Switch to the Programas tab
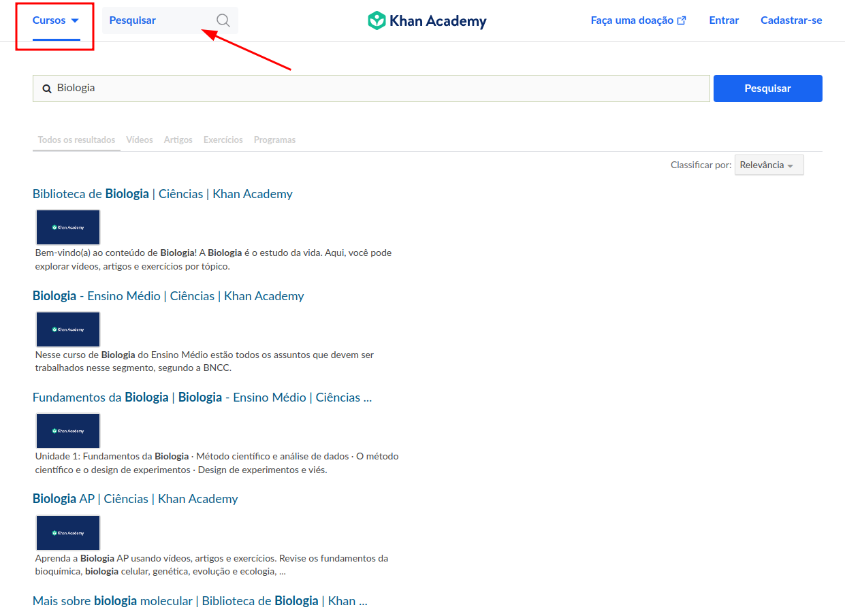The height and width of the screenshot is (616, 845). 274,140
